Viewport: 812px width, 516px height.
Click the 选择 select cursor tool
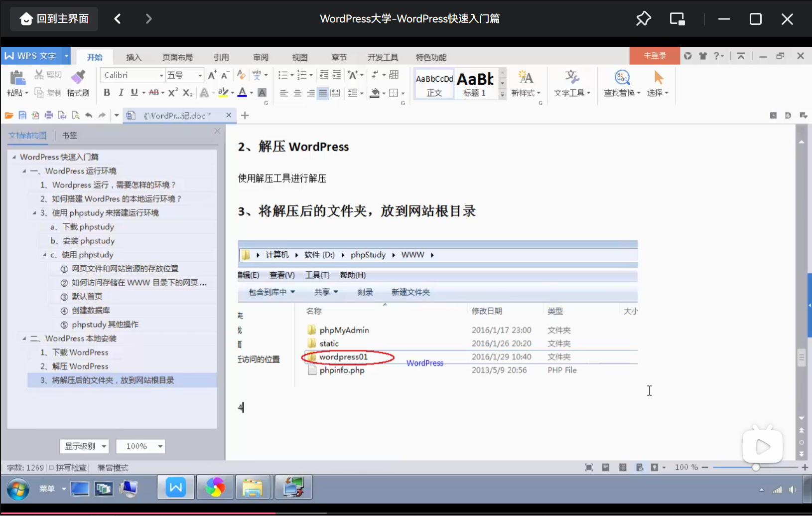(658, 84)
